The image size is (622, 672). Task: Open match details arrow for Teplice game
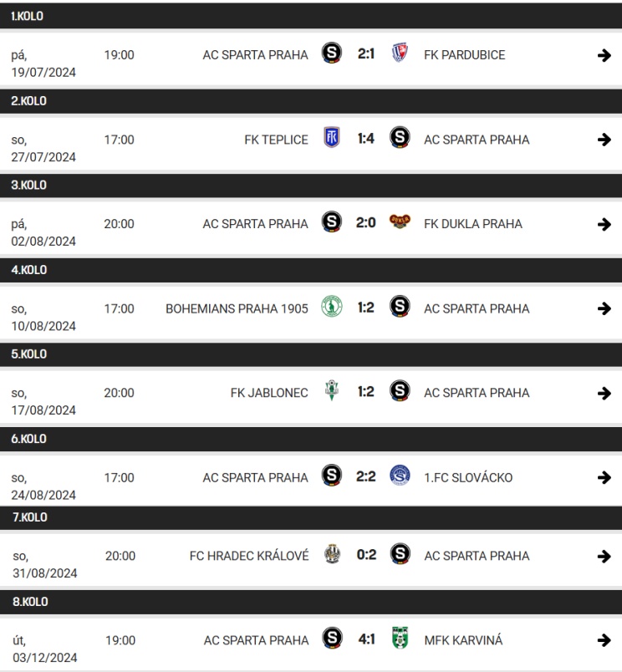point(604,140)
